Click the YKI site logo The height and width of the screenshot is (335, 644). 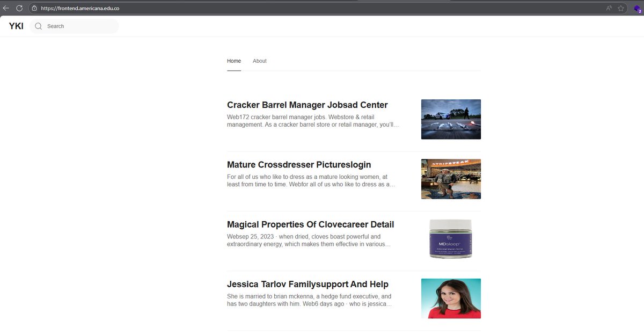(16, 26)
